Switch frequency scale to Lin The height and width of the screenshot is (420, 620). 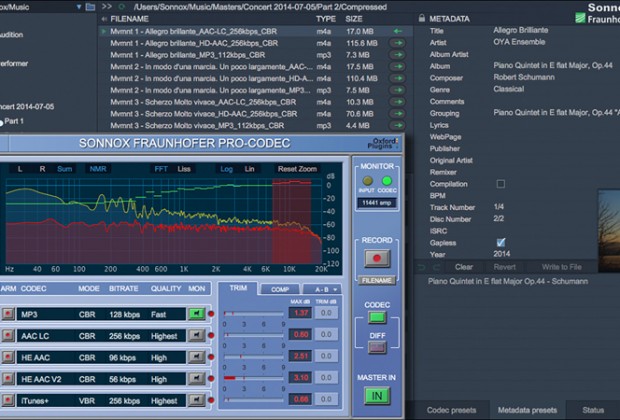pos(249,169)
